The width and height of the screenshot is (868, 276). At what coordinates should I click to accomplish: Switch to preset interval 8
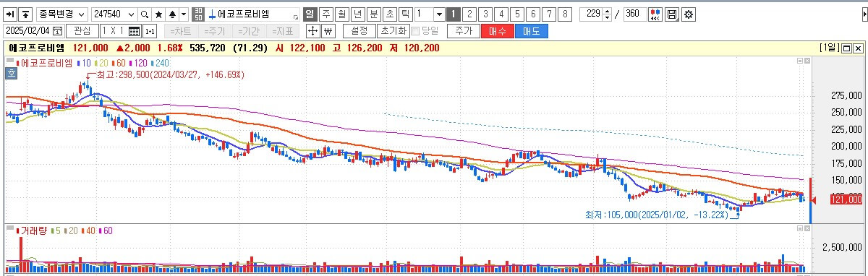pyautogui.click(x=564, y=14)
